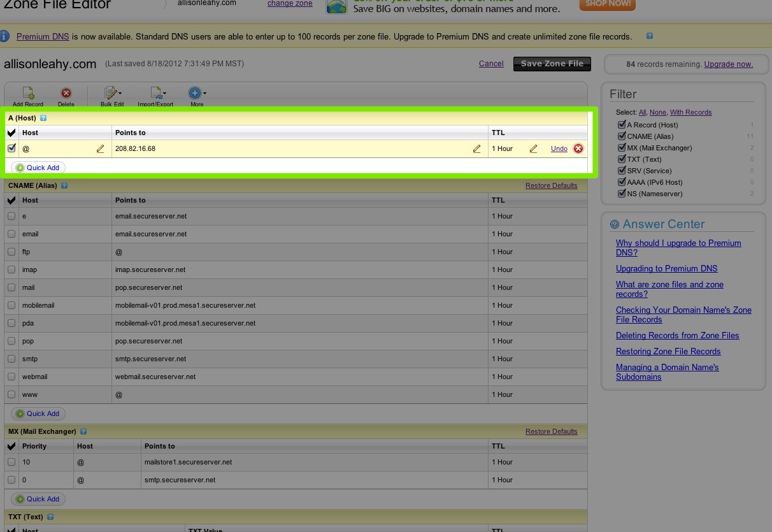Check the 'www' CNAME record checkbox
This screenshot has width=772, height=532.
pos(11,394)
